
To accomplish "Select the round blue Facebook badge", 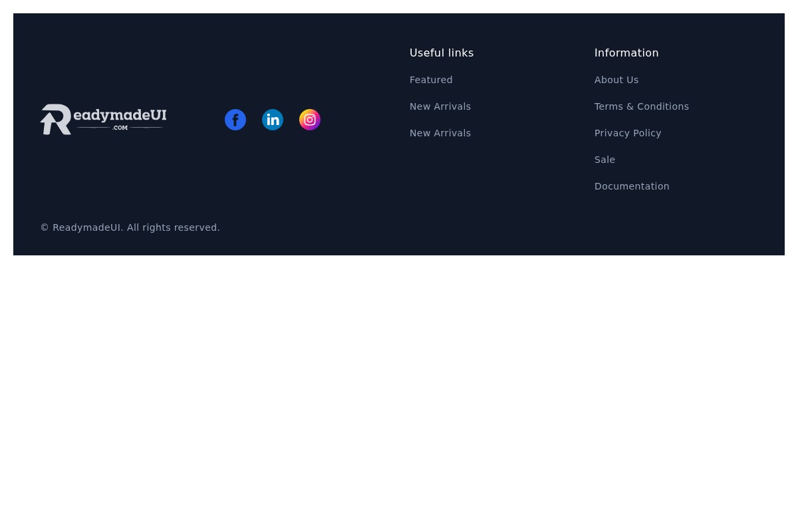I will pyautogui.click(x=235, y=120).
